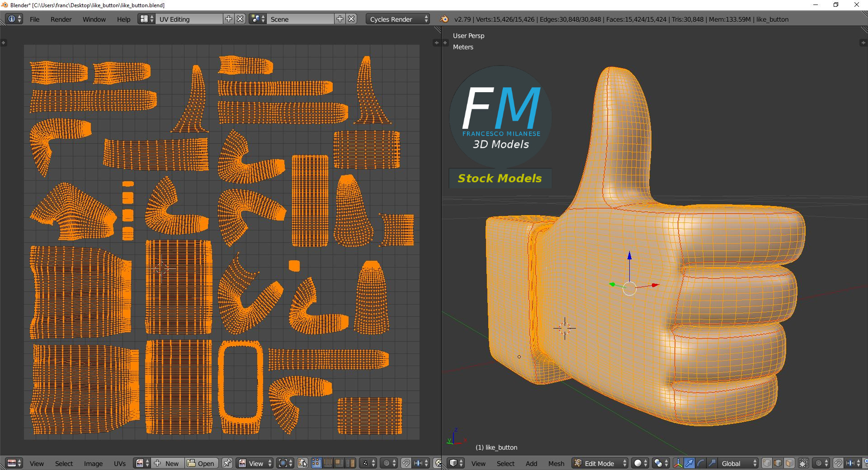Toggle limit selection to visible

tap(803, 463)
